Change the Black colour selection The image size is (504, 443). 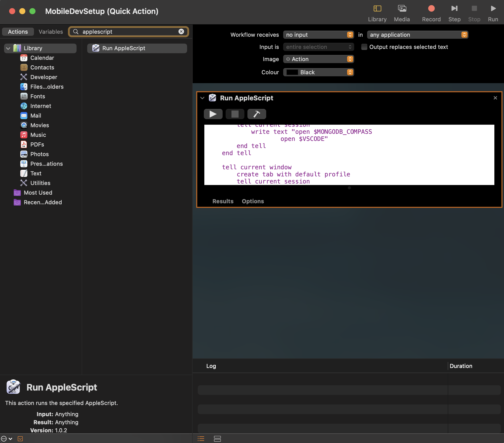[x=318, y=72]
